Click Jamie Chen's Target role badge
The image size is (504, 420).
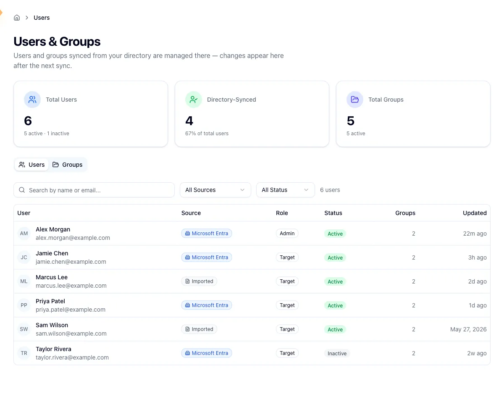click(x=287, y=257)
